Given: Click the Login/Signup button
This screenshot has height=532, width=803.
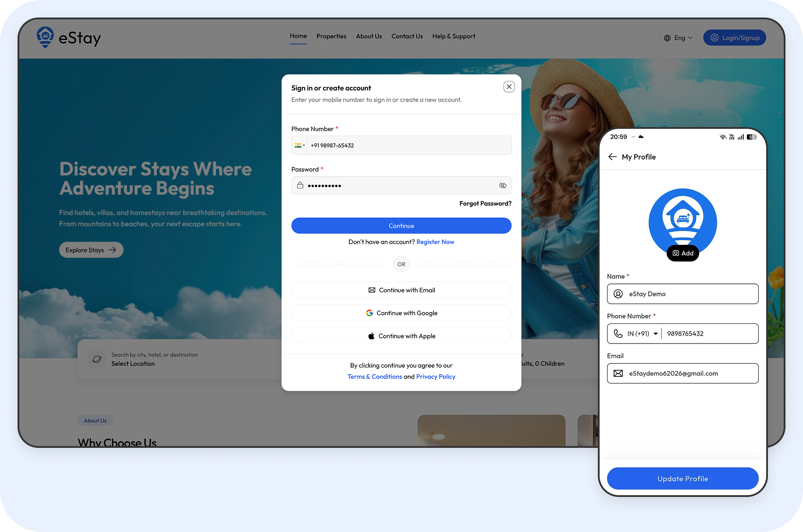Looking at the screenshot, I should 735,38.
